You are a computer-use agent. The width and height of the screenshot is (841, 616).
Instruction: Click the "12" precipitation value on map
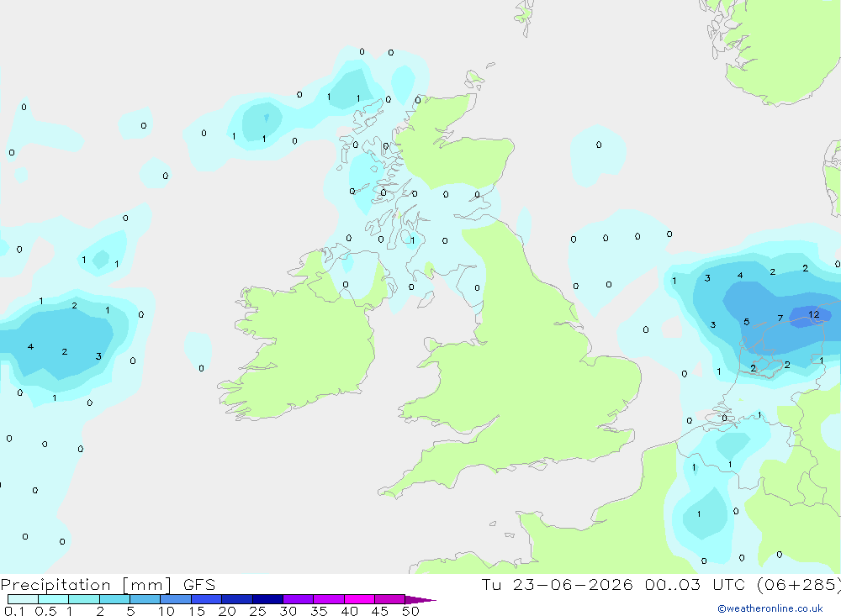(x=813, y=314)
